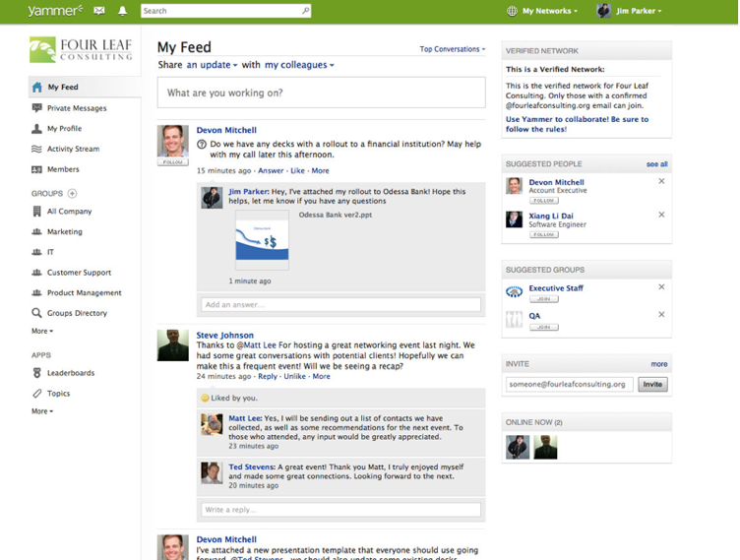
Task: Open Private Messages in sidebar
Action: 76,108
